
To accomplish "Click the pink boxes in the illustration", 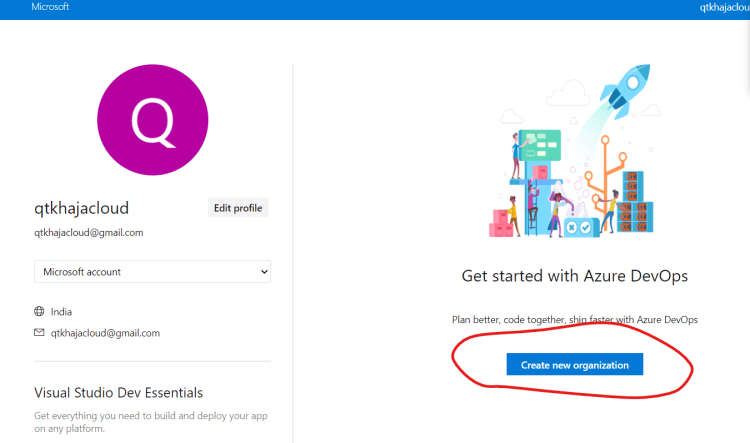I will (x=501, y=223).
